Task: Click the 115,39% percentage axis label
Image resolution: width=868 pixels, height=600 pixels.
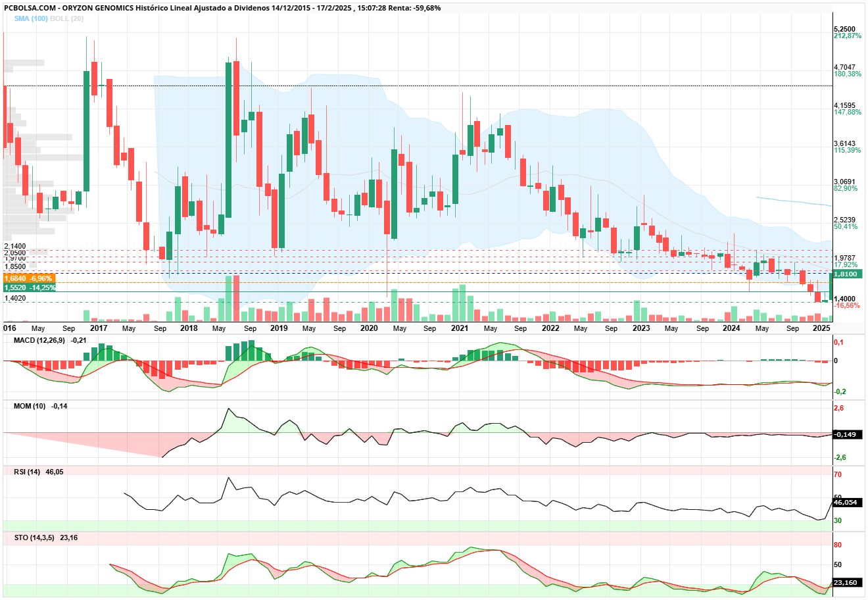Action: click(x=847, y=150)
